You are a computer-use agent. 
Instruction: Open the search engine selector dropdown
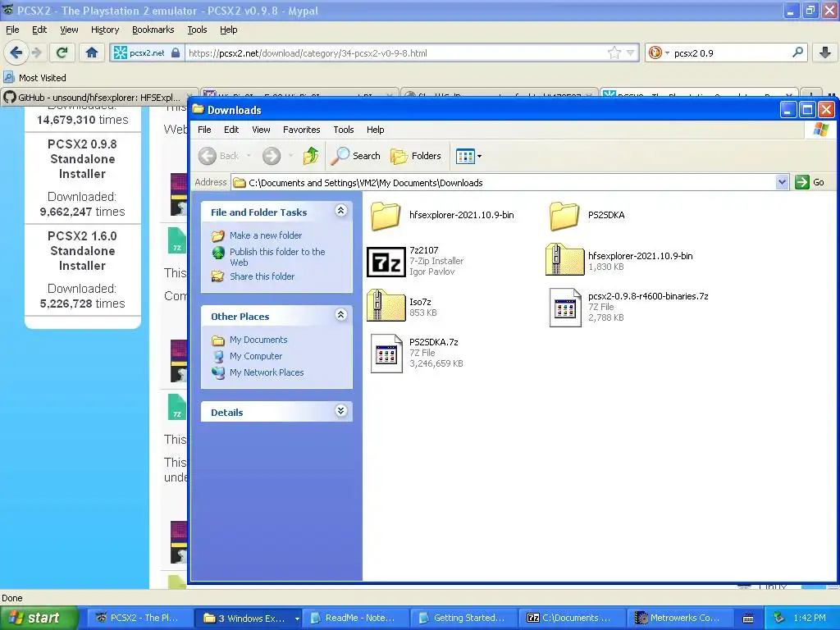(x=659, y=52)
